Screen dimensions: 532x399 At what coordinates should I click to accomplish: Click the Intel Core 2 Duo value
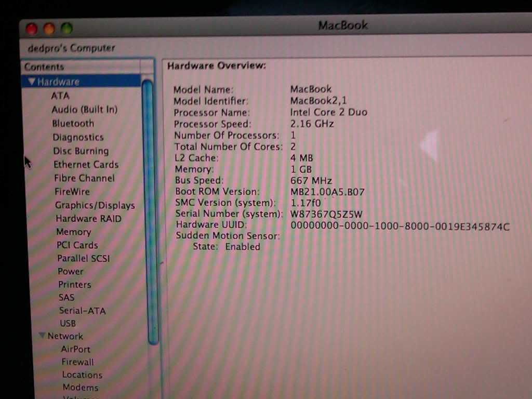[328, 112]
